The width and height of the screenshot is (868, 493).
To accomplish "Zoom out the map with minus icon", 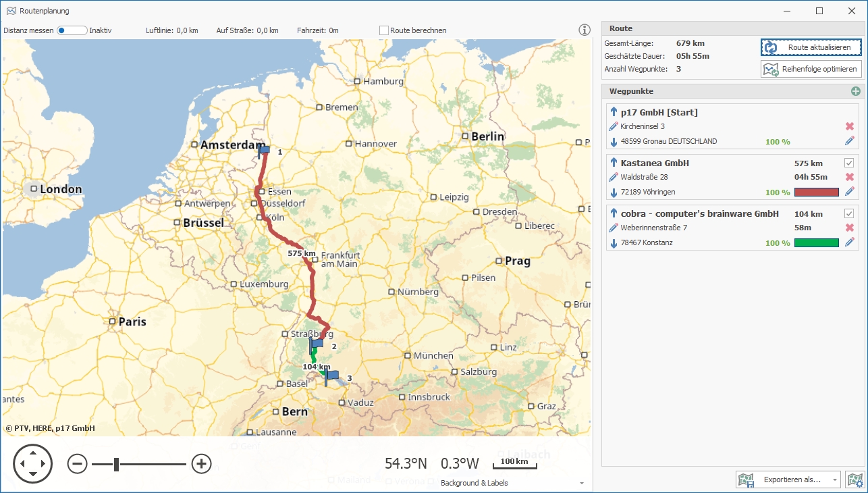I will pos(78,464).
